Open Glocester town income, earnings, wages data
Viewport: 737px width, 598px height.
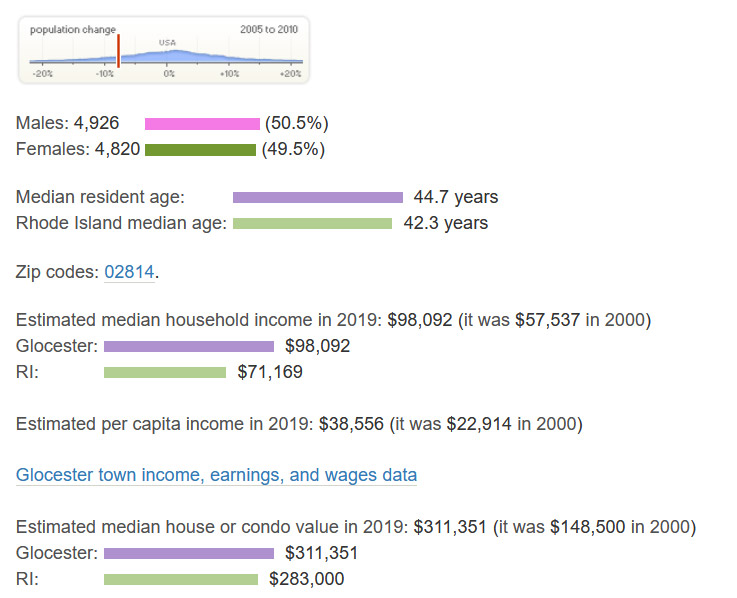pyautogui.click(x=216, y=475)
